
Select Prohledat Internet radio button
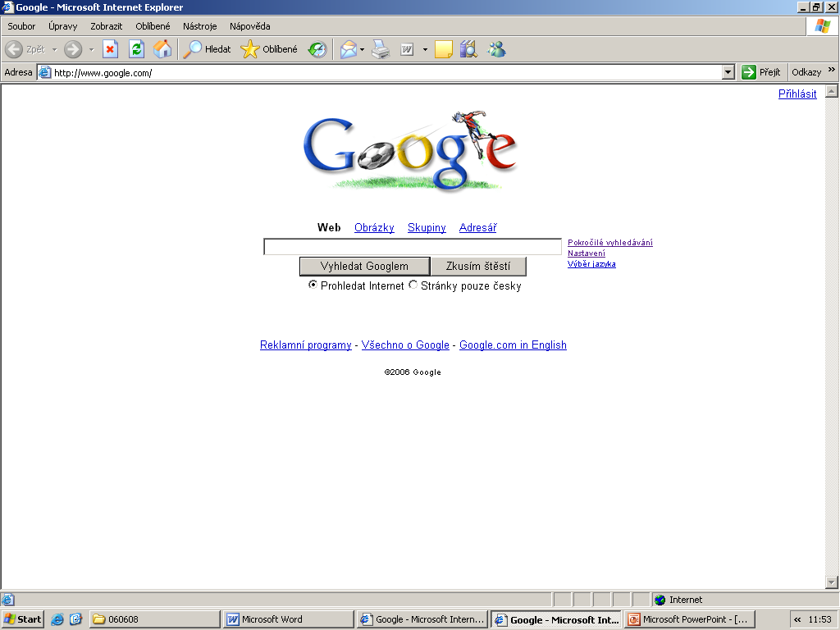pyautogui.click(x=313, y=285)
